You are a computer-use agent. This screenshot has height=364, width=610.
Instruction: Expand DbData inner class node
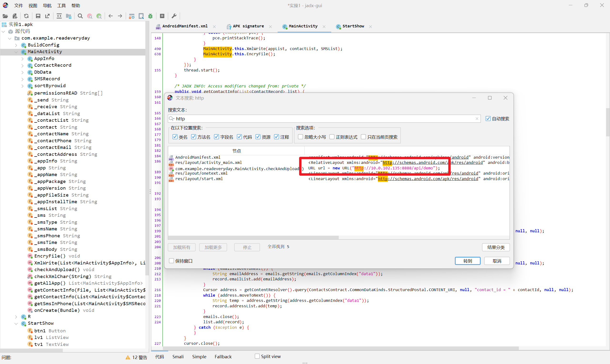23,72
